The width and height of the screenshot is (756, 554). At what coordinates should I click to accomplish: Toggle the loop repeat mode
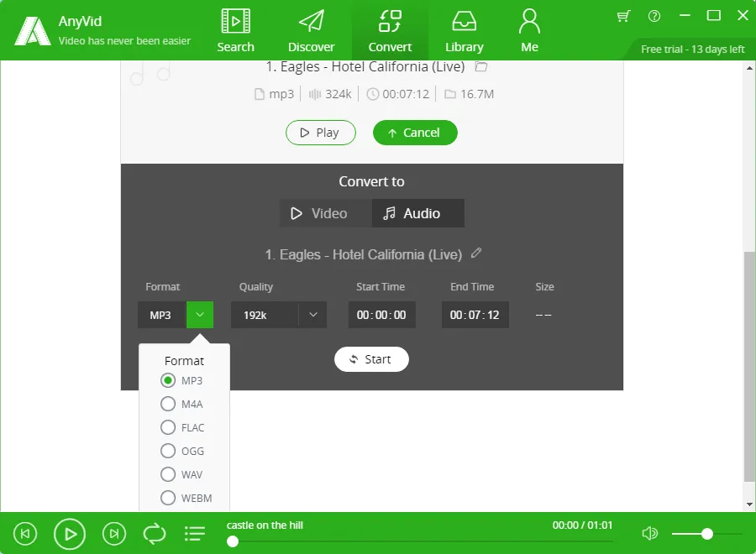155,534
